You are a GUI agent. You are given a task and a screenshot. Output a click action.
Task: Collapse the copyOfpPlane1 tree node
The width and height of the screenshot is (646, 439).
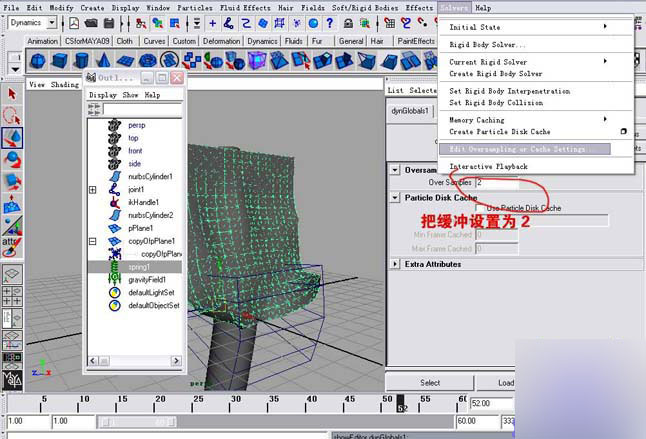[x=93, y=241]
